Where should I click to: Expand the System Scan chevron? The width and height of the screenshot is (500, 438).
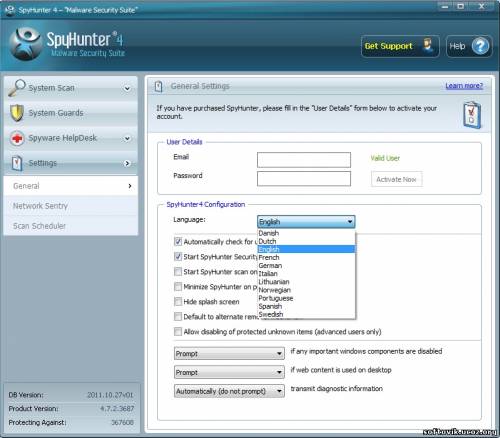pyautogui.click(x=127, y=88)
